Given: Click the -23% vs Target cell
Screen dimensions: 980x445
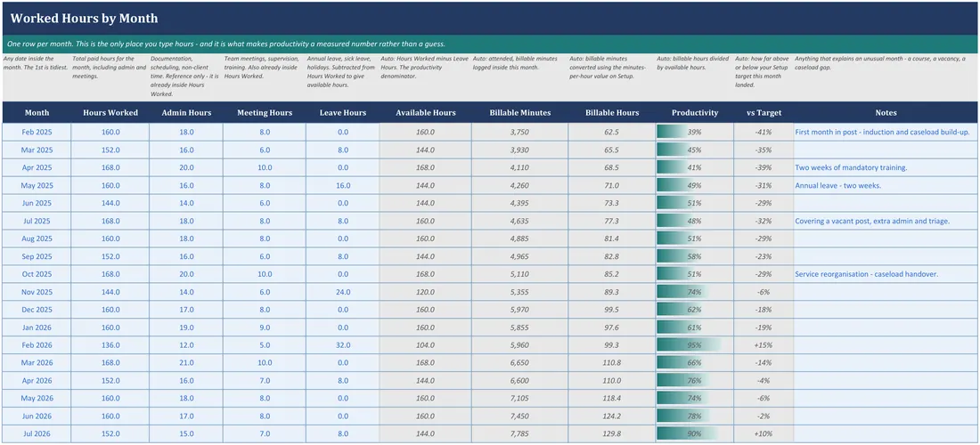Looking at the screenshot, I should (x=764, y=256).
